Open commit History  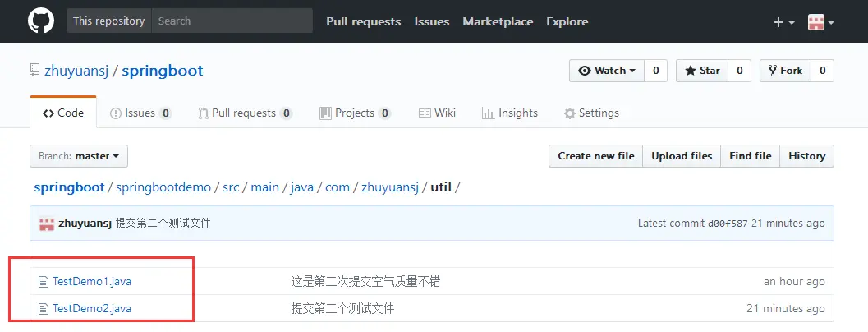pyautogui.click(x=806, y=156)
